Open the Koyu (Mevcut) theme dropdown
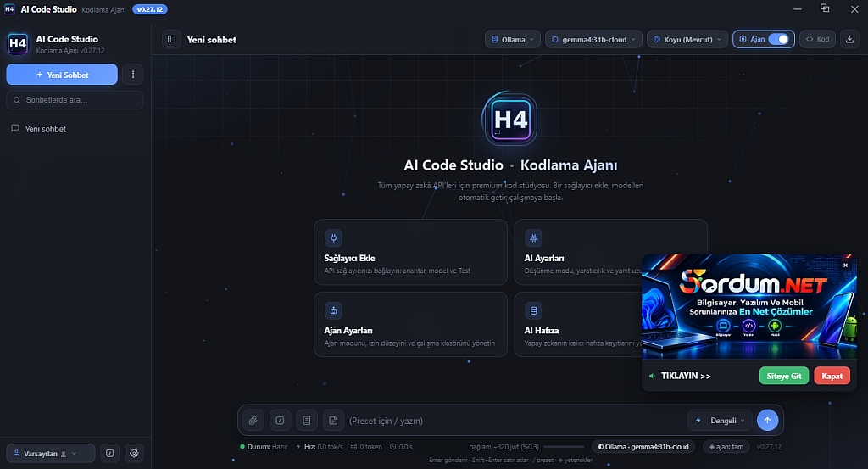 point(687,39)
